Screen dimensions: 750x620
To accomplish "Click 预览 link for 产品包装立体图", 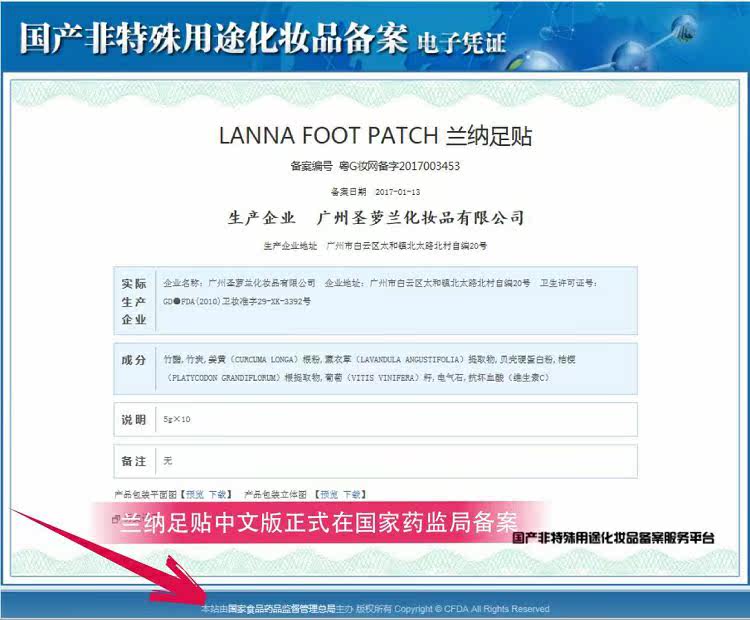I will (329, 494).
